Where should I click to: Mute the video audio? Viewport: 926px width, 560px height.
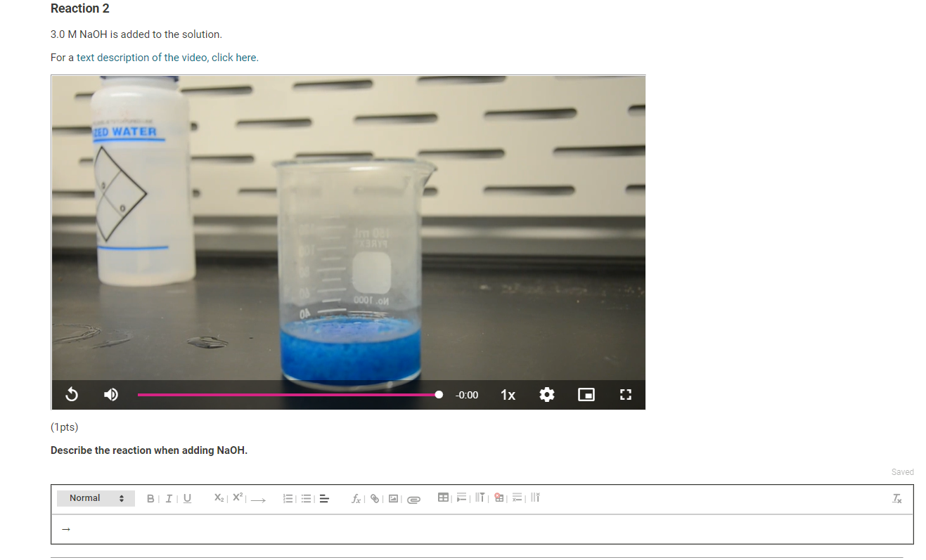tap(110, 394)
